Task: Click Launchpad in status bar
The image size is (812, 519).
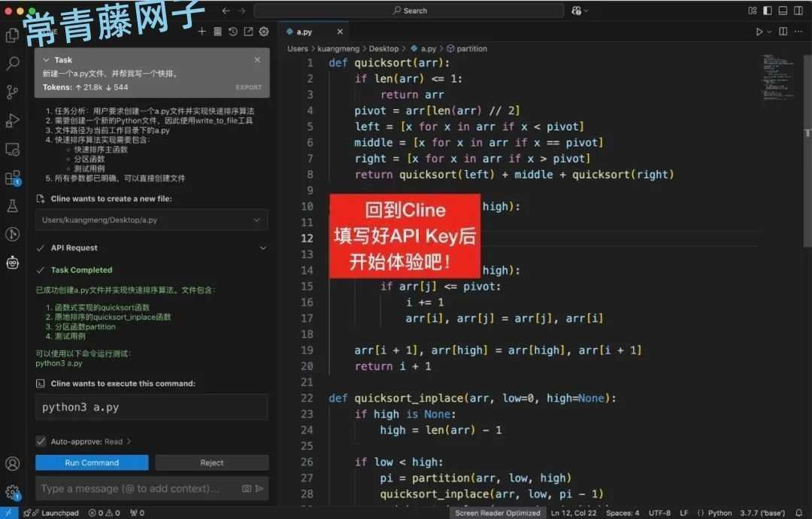Action: (51, 513)
